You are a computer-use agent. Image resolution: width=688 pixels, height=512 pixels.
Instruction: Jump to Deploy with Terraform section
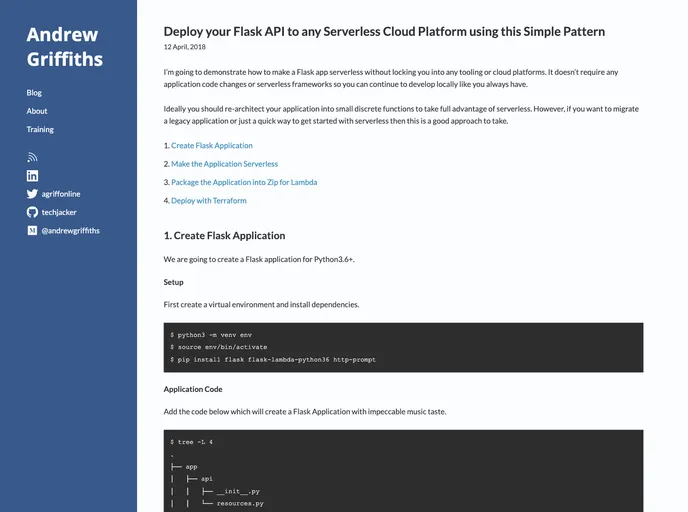[x=209, y=201]
